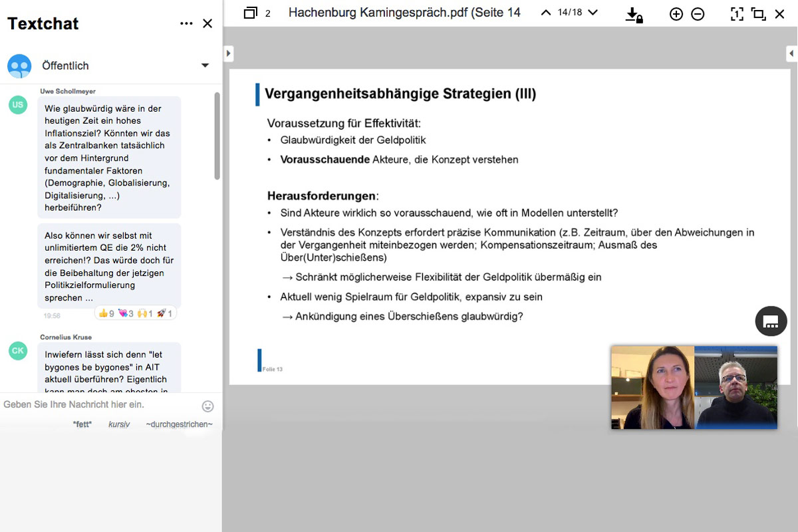
Task: Open the emoji picker in message box
Action: pyautogui.click(x=207, y=406)
